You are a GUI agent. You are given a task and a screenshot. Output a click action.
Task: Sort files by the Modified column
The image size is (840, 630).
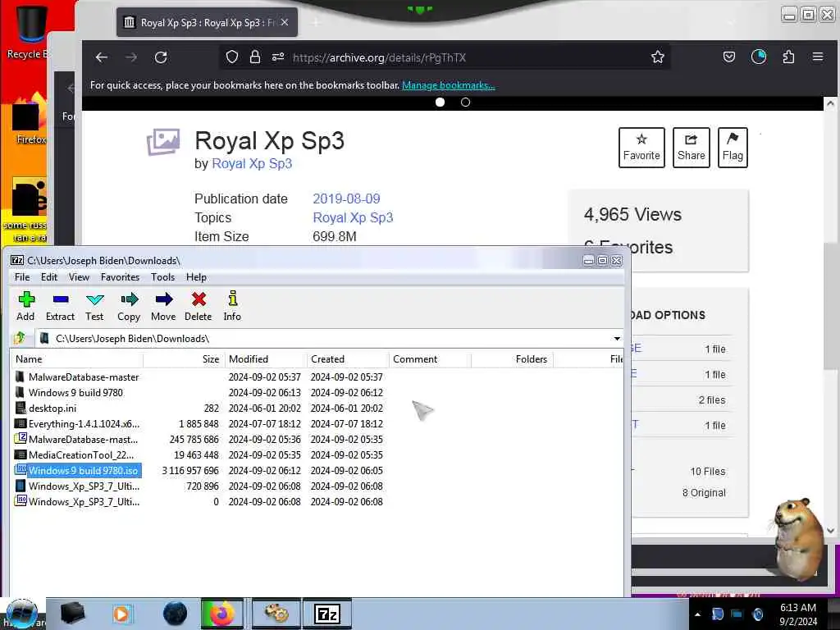coord(265,359)
